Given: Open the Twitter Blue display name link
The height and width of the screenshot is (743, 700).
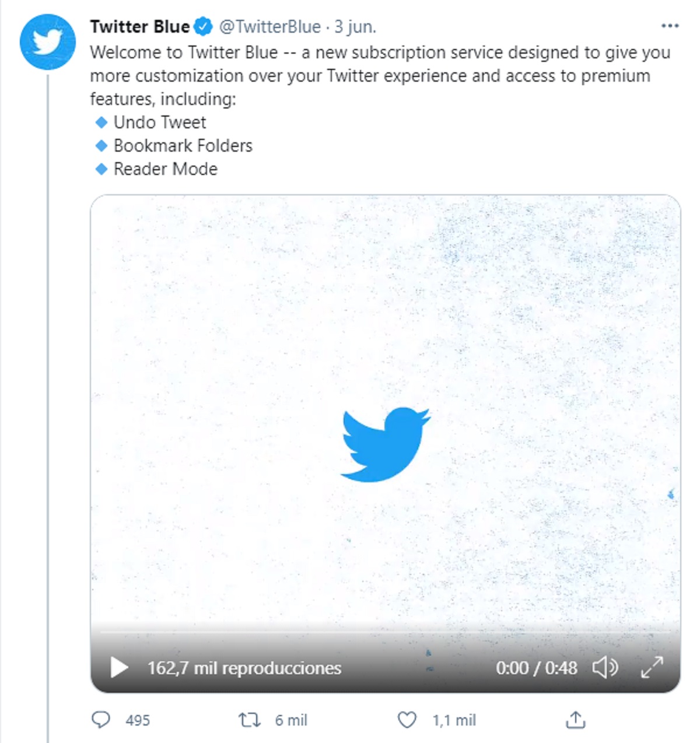Looking at the screenshot, I should point(139,27).
